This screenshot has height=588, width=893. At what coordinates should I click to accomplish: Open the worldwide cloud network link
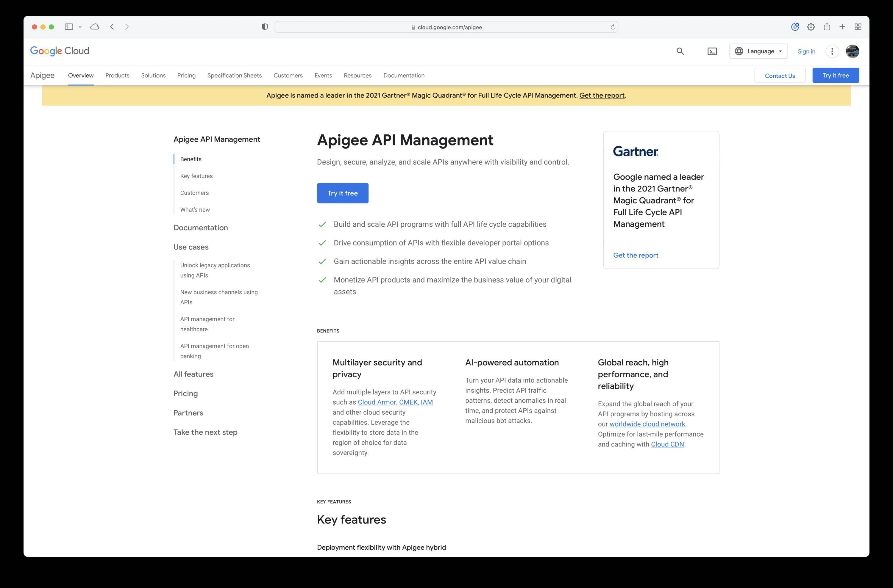pos(647,424)
